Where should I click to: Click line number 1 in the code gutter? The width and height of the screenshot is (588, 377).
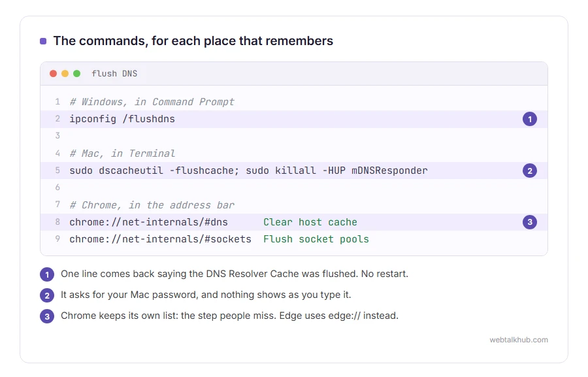(x=57, y=101)
